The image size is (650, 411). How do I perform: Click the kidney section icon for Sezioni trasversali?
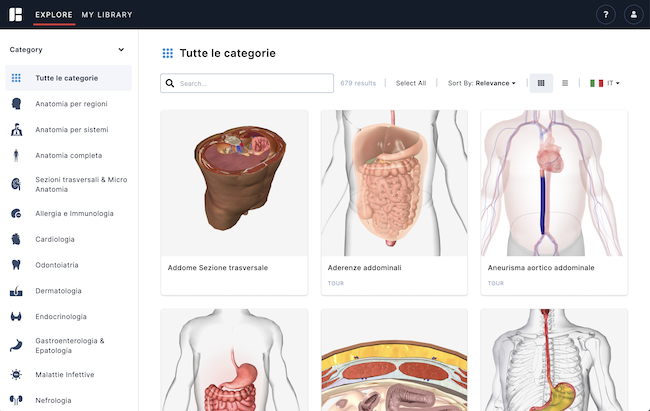(x=16, y=184)
